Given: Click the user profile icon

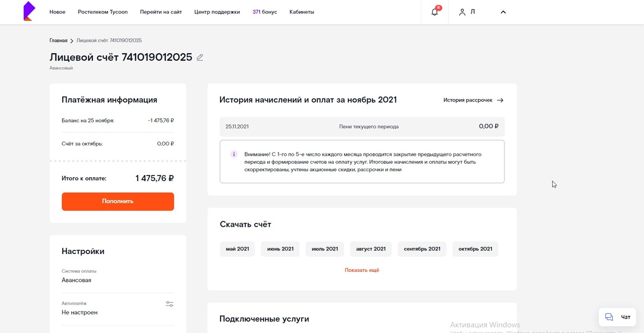Looking at the screenshot, I should (x=462, y=12).
